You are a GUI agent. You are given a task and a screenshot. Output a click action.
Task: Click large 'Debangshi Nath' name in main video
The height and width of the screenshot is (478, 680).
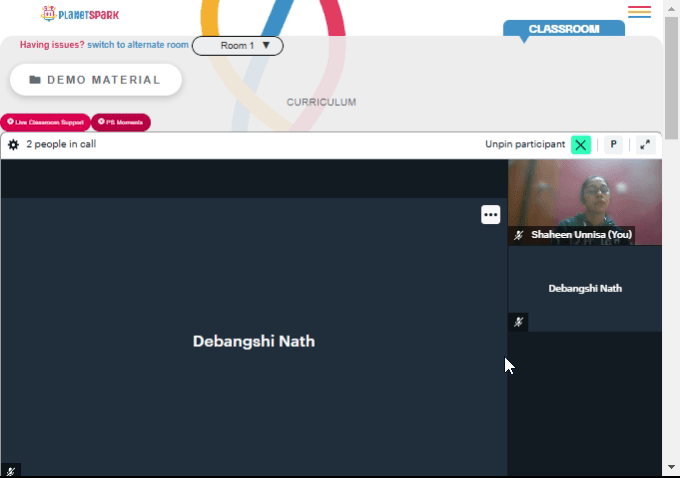pos(254,341)
